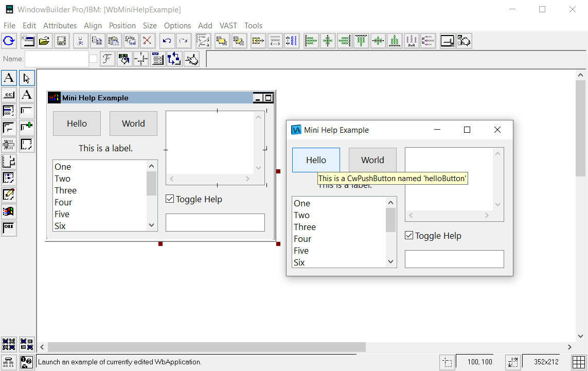Click the Name text input field
Viewport: 588px width, 371px height.
point(57,59)
